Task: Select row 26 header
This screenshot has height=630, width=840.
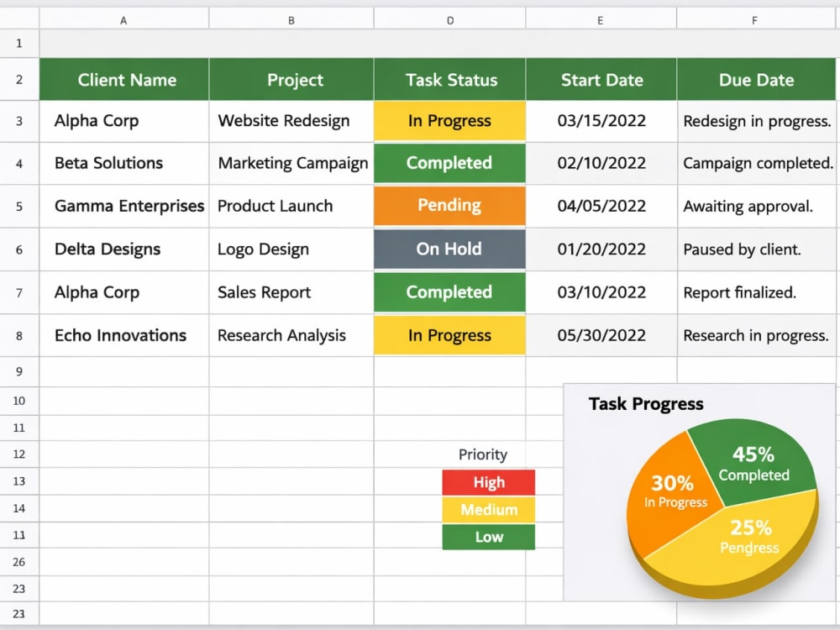Action: point(19,562)
